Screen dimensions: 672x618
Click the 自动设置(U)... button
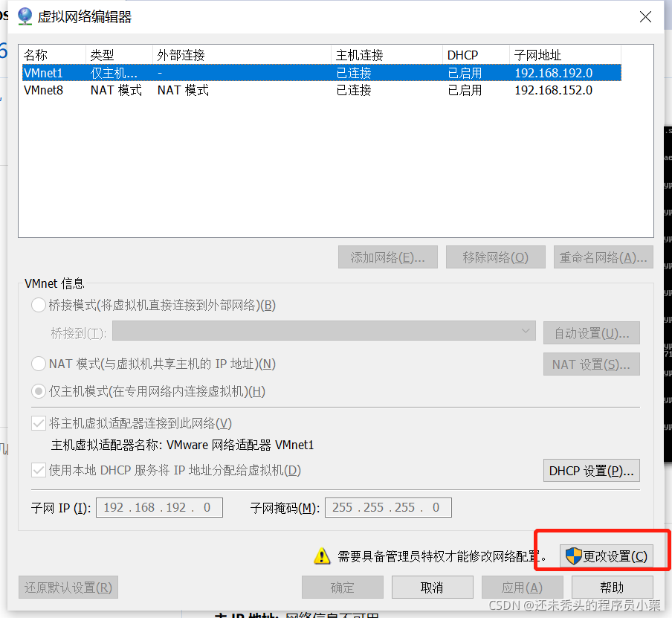pyautogui.click(x=592, y=333)
